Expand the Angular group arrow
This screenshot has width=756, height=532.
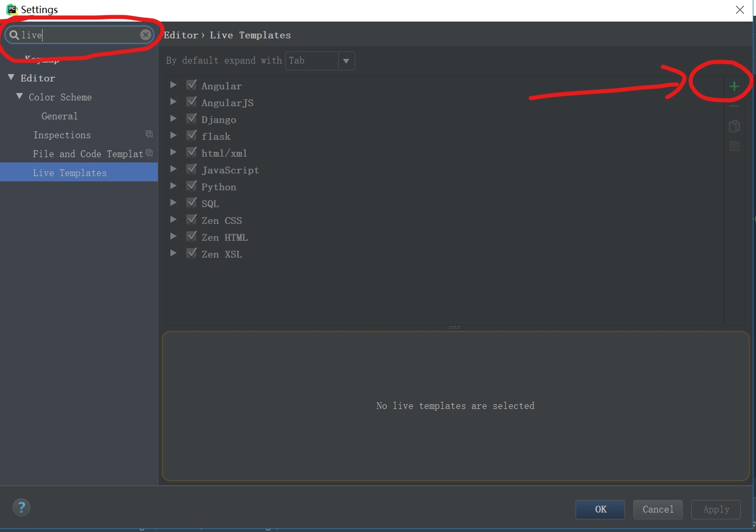(173, 85)
